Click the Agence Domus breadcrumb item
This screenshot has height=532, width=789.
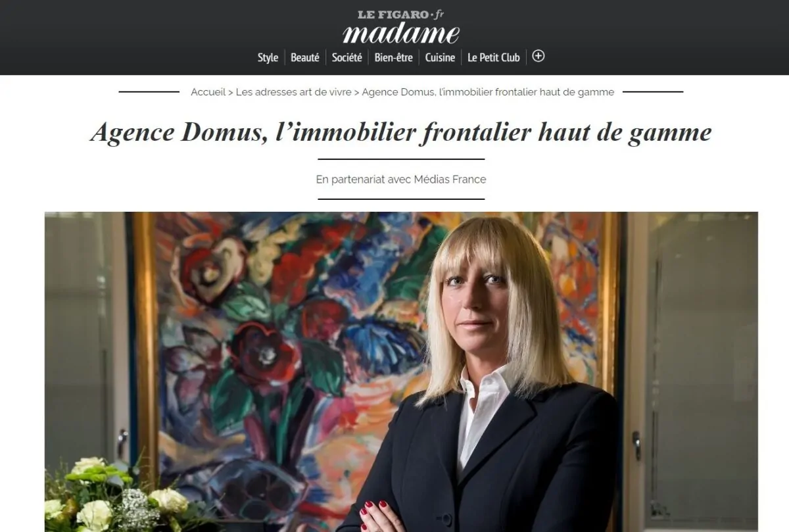[488, 92]
